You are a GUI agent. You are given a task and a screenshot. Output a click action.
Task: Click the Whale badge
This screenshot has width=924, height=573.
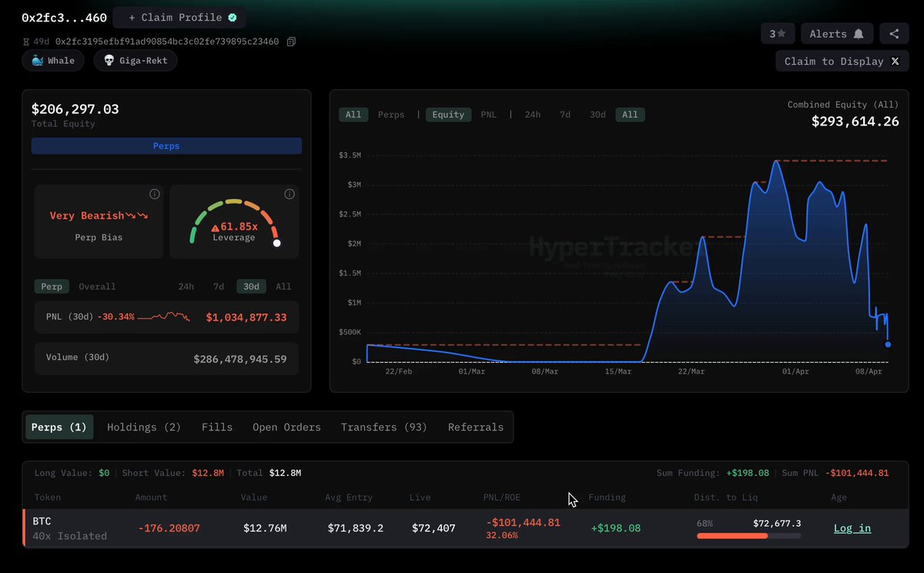tap(53, 60)
